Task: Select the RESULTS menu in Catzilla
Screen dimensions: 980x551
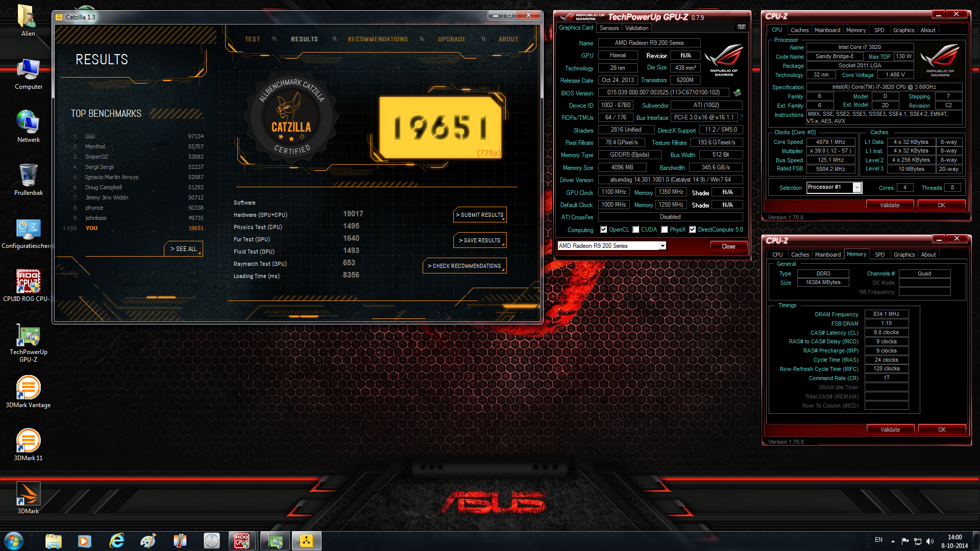Action: pyautogui.click(x=304, y=39)
